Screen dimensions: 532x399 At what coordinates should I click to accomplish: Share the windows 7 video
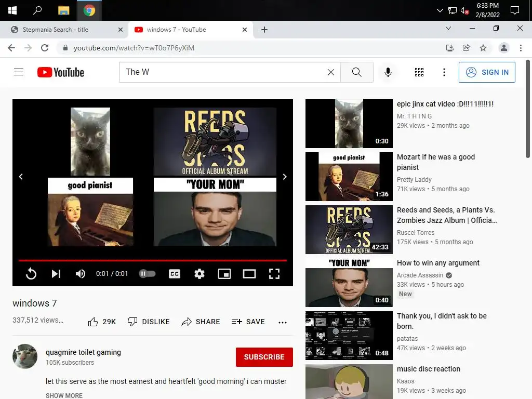pyautogui.click(x=201, y=322)
